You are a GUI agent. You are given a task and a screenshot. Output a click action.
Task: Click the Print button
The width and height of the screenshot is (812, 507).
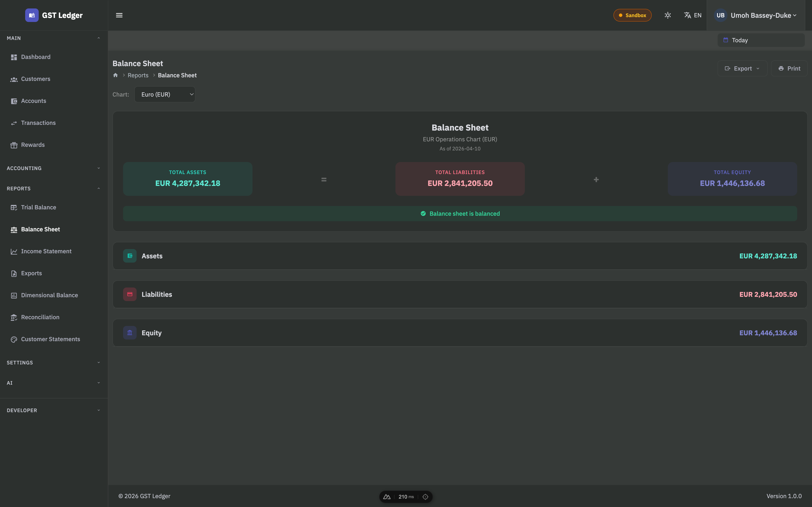(789, 68)
